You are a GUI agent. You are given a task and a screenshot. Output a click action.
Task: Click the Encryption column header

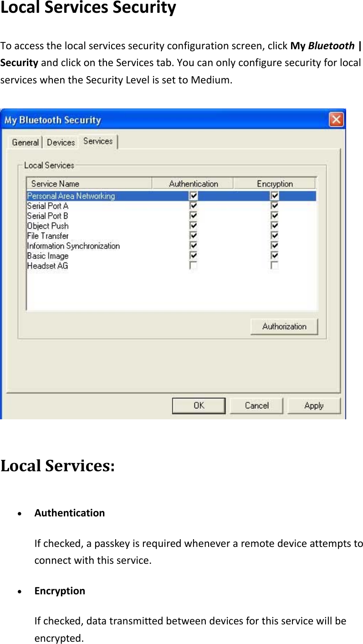point(274,184)
